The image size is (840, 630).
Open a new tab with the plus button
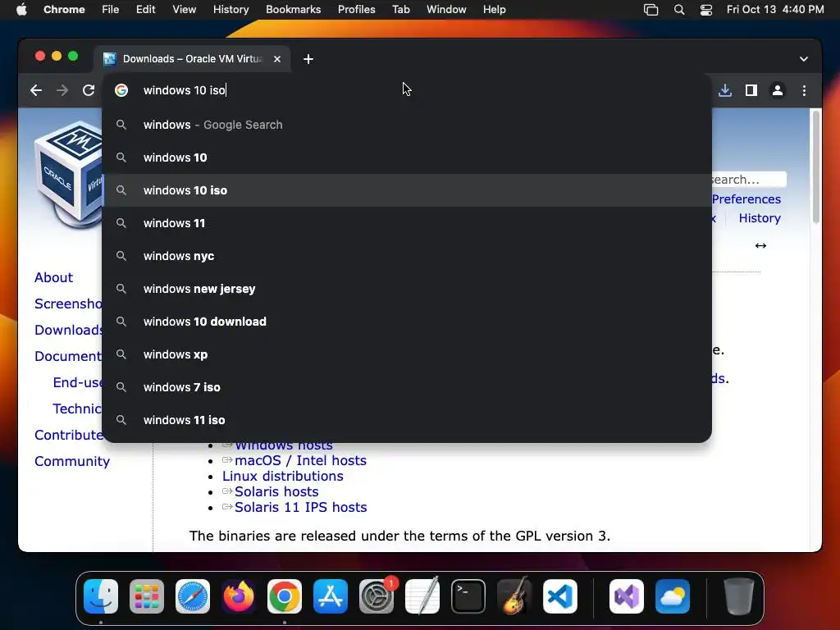(x=308, y=59)
